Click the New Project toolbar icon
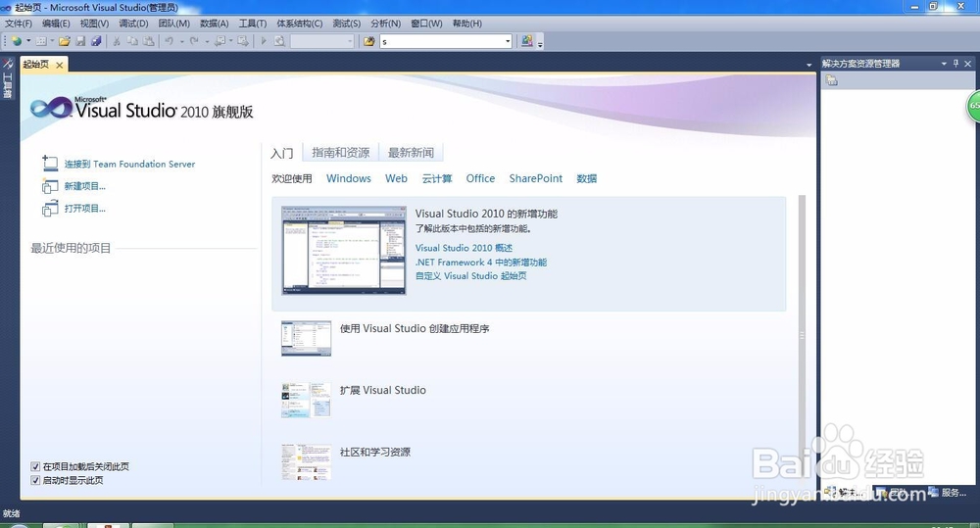 (17, 41)
